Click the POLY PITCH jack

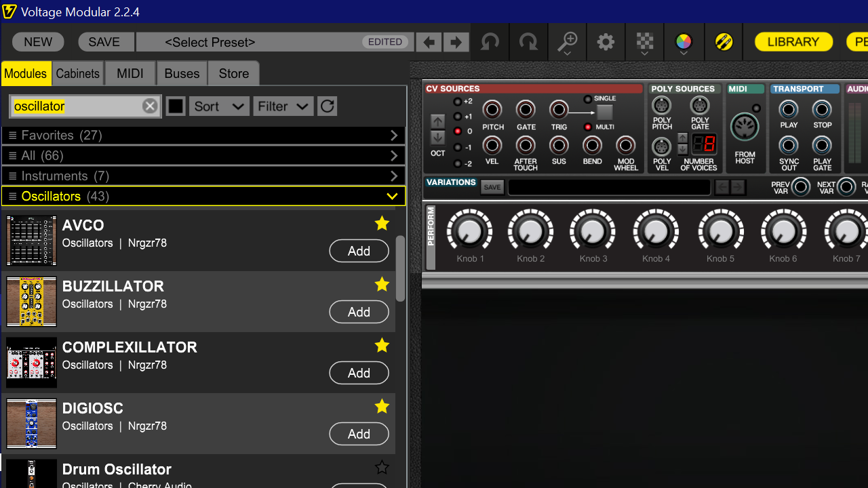coord(662,106)
